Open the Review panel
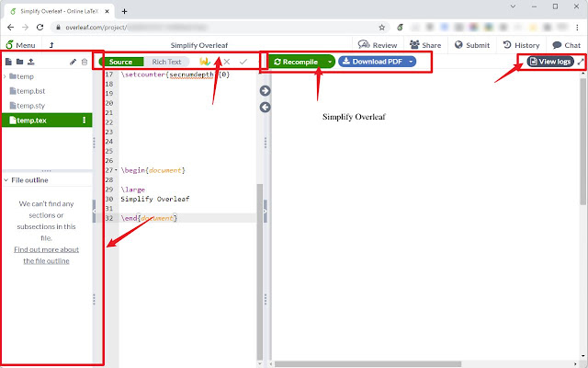This screenshot has height=368, width=588. coord(378,45)
